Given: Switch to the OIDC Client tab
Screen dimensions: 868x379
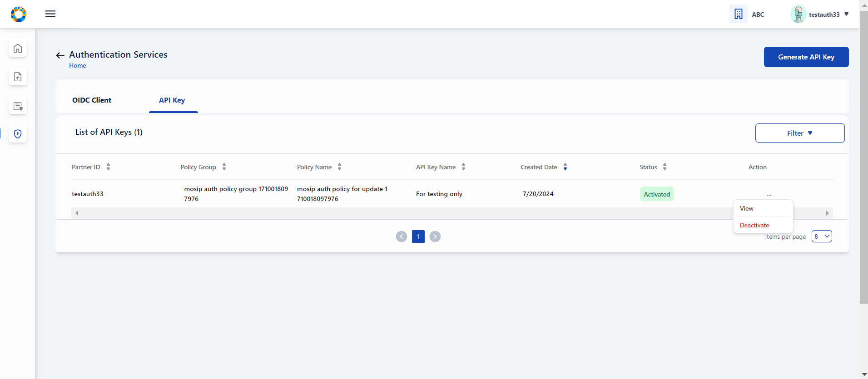Looking at the screenshot, I should click(92, 100).
